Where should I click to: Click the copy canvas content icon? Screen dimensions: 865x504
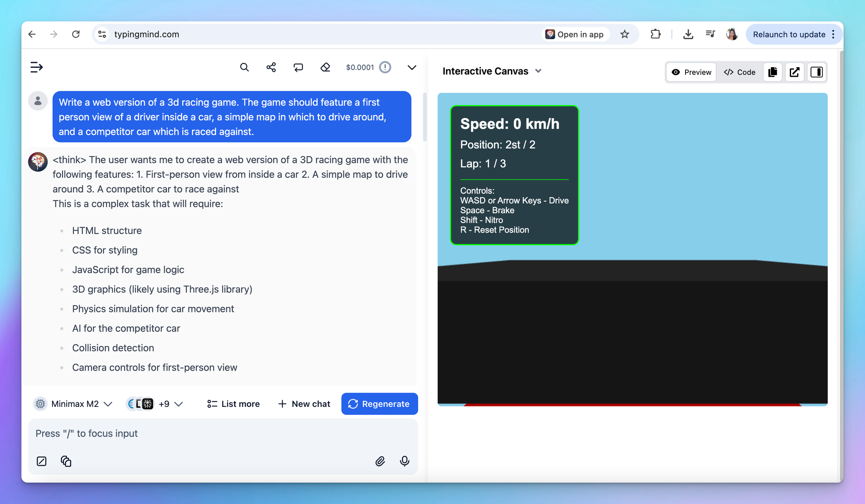[773, 72]
